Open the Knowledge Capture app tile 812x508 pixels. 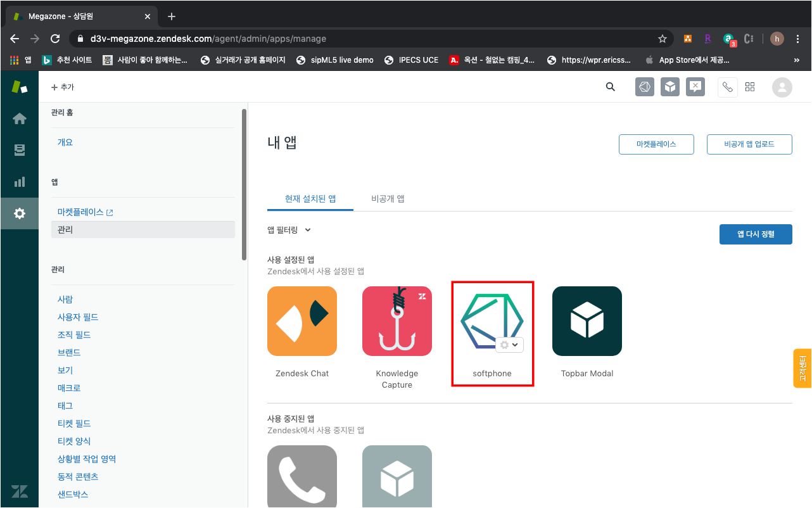397,321
